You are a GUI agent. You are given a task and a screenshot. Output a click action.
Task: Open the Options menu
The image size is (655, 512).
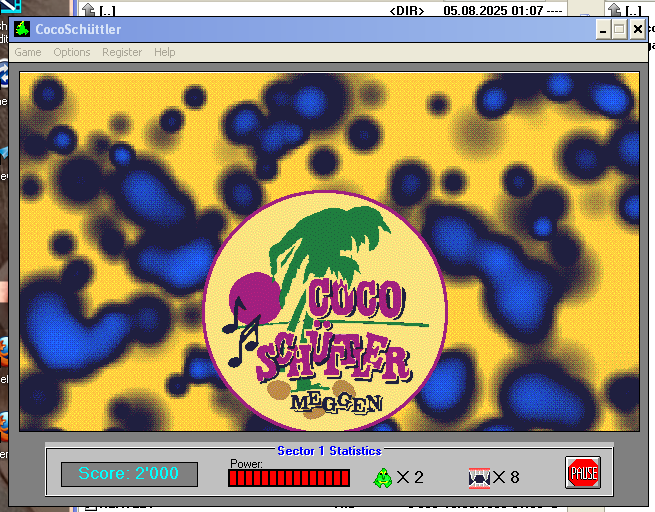pyautogui.click(x=71, y=52)
